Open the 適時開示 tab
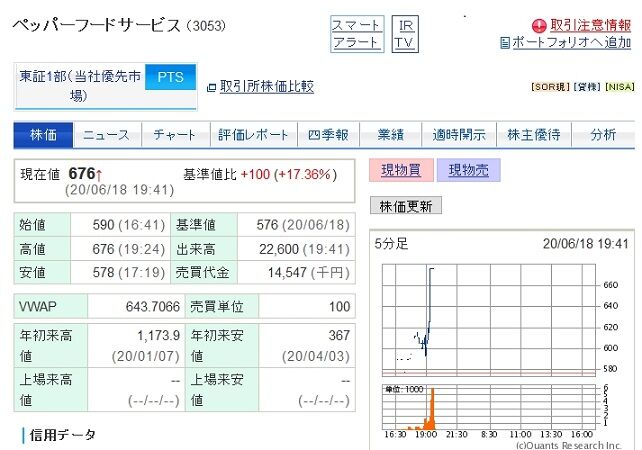Image resolution: width=642 pixels, height=450 pixels. (x=459, y=135)
